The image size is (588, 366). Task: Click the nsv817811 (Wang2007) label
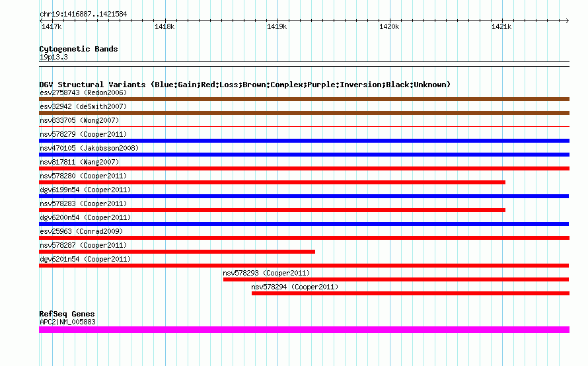[x=79, y=162]
